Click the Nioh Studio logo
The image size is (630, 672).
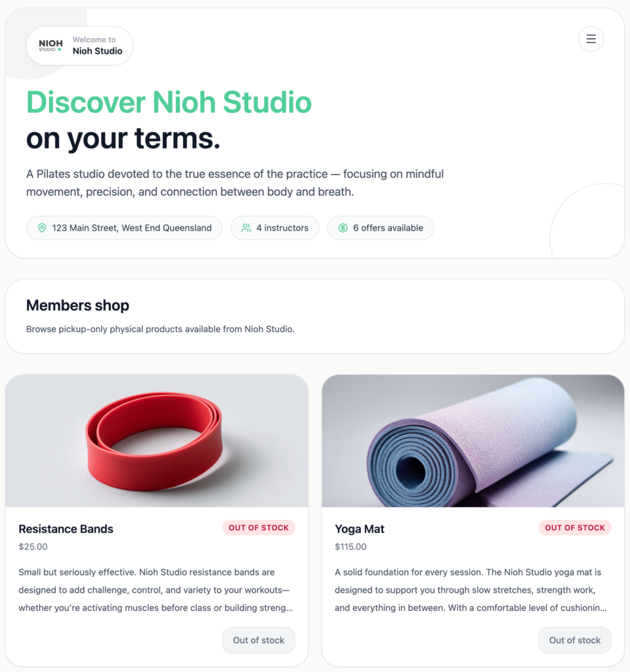51,45
